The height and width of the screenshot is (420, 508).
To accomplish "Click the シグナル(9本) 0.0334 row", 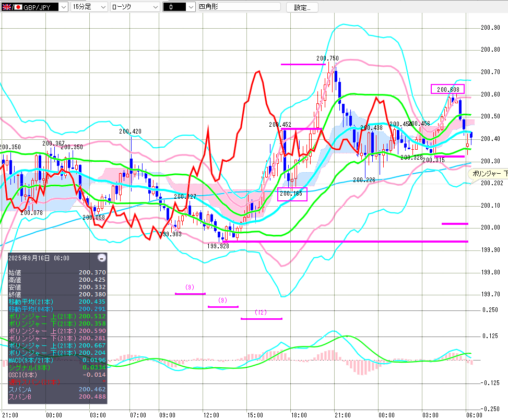I will point(57,367).
